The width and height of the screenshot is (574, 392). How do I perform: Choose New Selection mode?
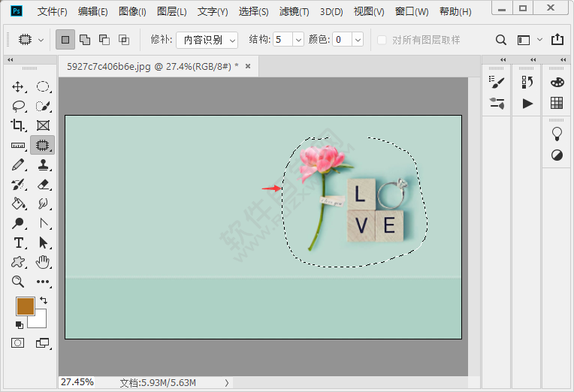[65, 40]
